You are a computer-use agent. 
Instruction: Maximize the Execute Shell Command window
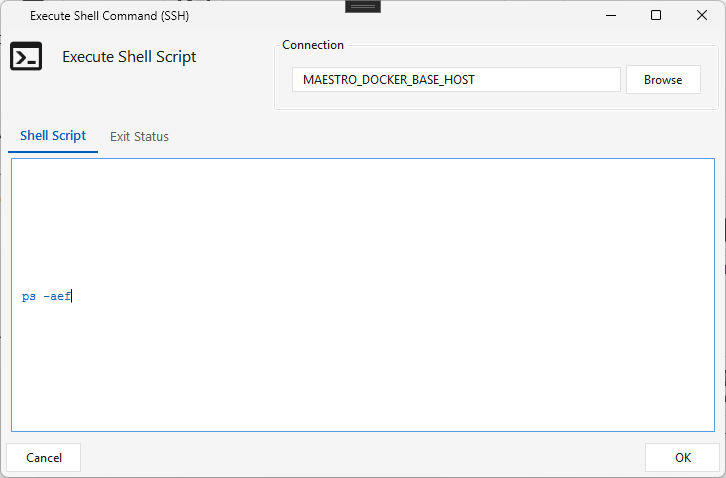coord(656,15)
